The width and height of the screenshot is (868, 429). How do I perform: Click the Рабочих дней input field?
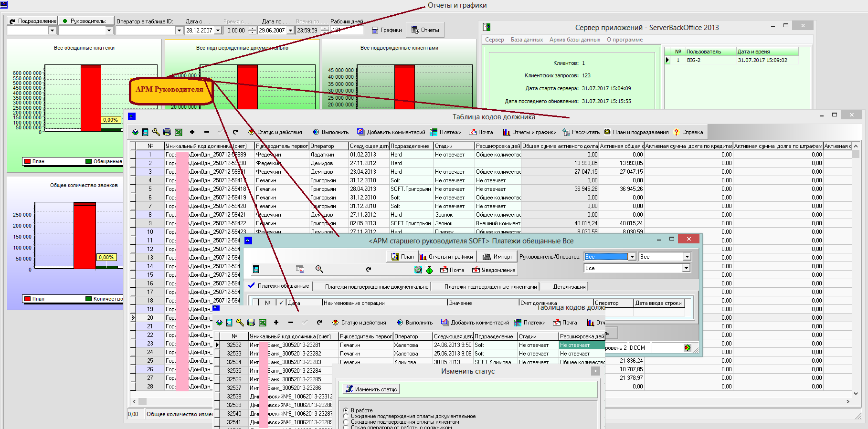pos(347,31)
